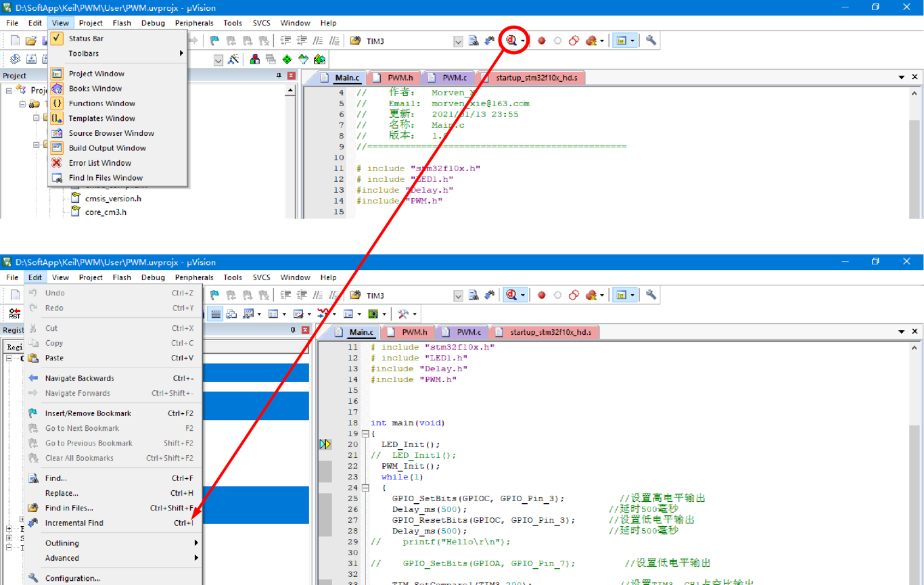Click the Disassembly Window toolbar icon
This screenshot has height=585, width=924.
(x=231, y=313)
